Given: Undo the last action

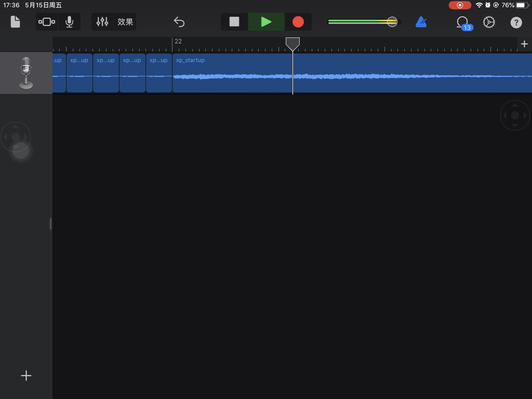Looking at the screenshot, I should [179, 22].
